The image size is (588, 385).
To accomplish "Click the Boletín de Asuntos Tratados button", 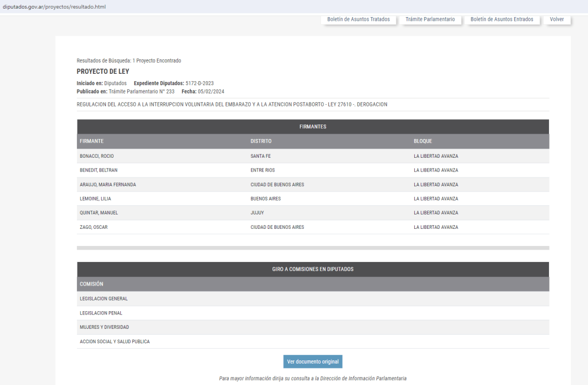I will [x=358, y=19].
